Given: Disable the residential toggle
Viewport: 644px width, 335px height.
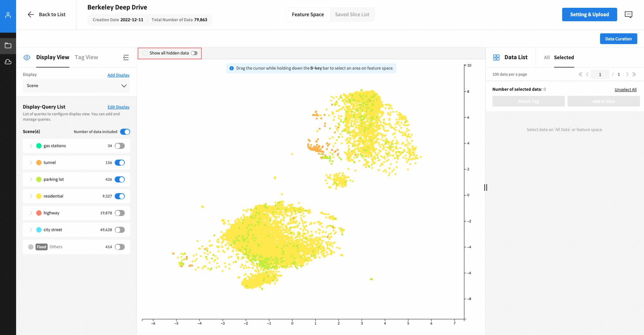Looking at the screenshot, I should 120,196.
